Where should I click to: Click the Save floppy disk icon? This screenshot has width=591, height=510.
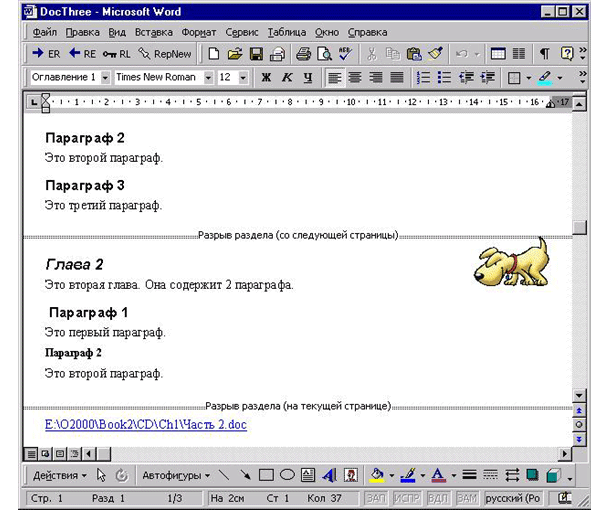pyautogui.click(x=256, y=54)
